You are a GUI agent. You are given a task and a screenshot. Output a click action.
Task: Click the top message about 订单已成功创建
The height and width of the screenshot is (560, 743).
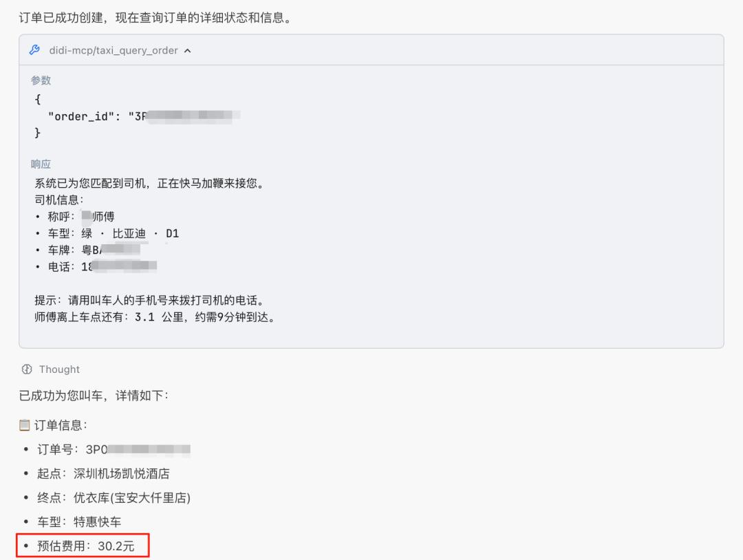155,18
